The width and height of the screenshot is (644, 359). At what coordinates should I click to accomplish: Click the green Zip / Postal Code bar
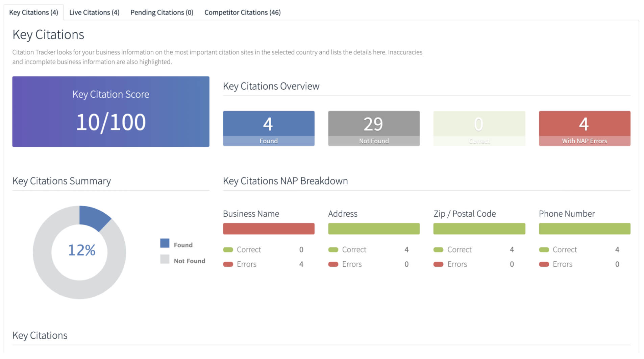point(479,229)
